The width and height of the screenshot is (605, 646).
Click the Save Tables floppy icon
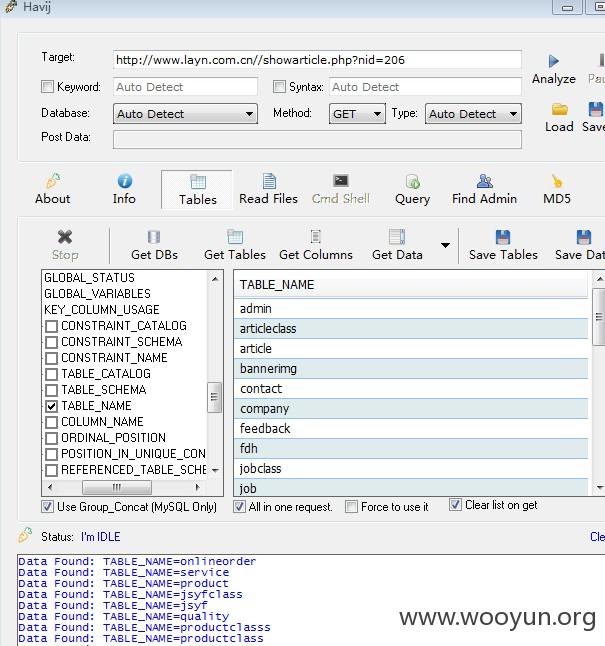pyautogui.click(x=503, y=237)
